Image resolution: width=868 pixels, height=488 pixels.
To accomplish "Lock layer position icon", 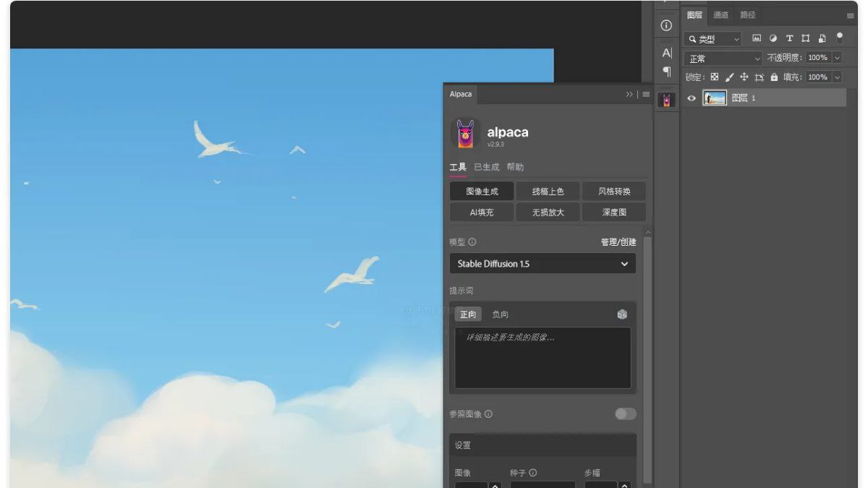I will 744,77.
